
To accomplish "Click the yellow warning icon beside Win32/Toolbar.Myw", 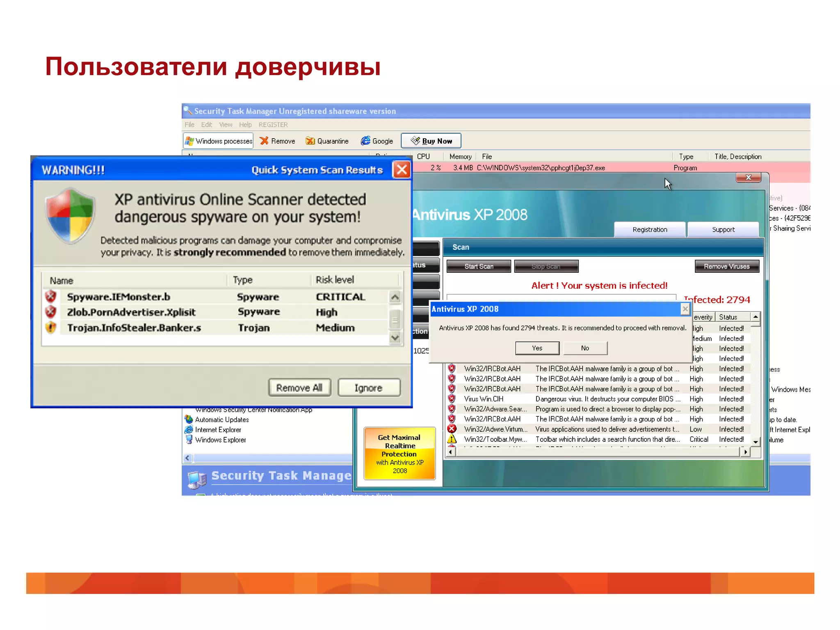I will [452, 439].
